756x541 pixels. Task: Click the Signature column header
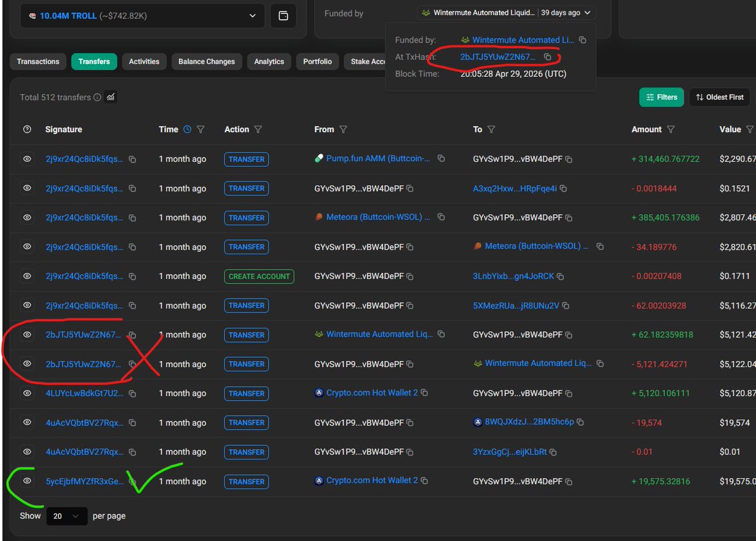tap(64, 129)
